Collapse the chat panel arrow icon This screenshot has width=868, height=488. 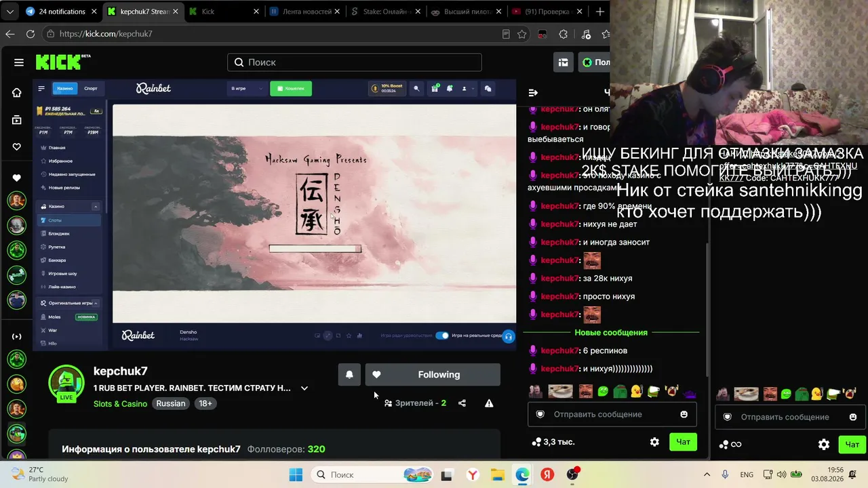tap(533, 93)
